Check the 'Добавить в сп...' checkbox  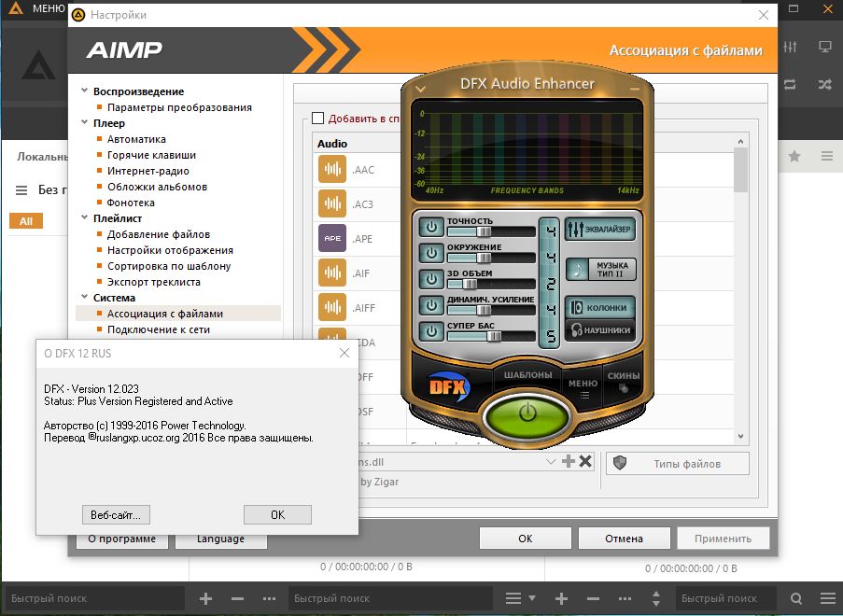317,119
